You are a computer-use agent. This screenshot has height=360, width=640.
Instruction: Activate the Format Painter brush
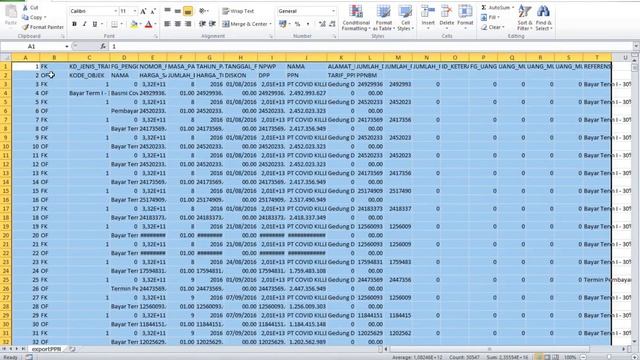[x=43, y=27]
